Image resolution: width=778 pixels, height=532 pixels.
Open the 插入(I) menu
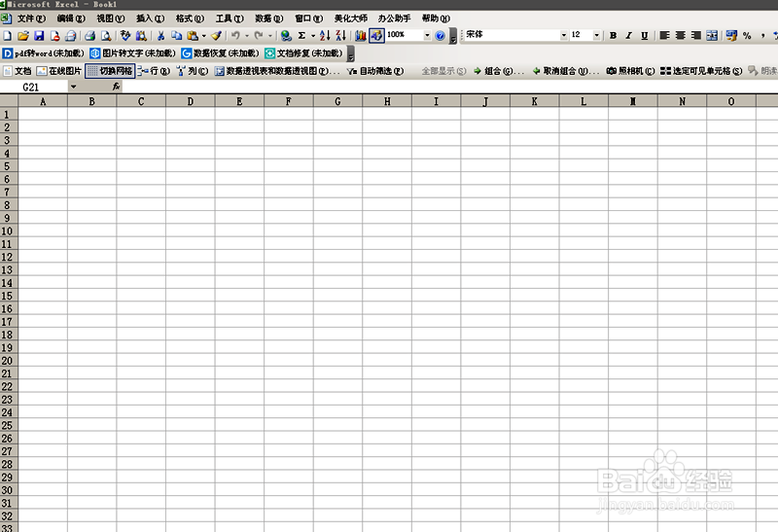(150, 18)
